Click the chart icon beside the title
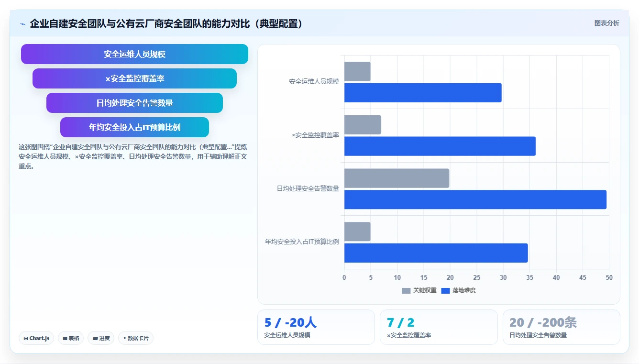639x364 pixels. [x=22, y=24]
